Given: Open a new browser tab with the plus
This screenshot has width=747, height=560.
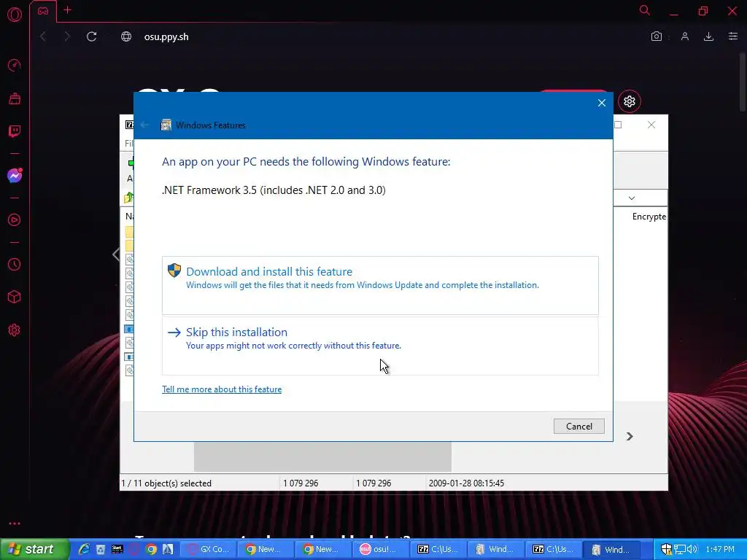Looking at the screenshot, I should coord(68,10).
